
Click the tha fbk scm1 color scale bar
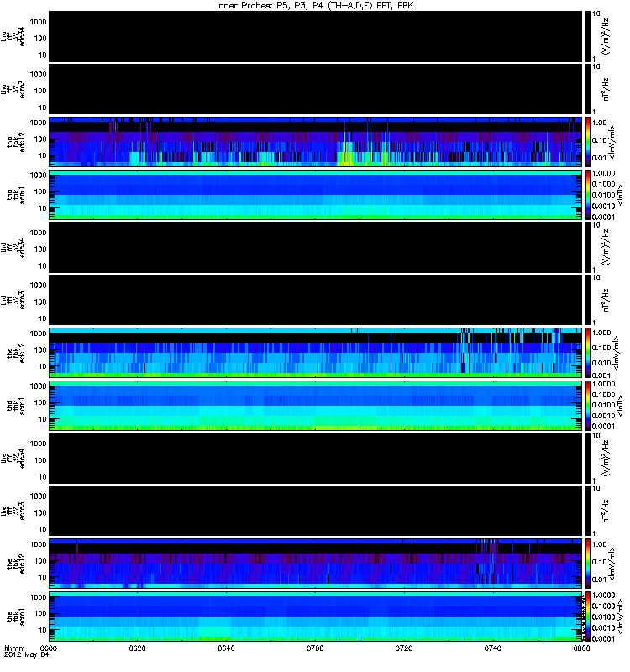coord(588,195)
